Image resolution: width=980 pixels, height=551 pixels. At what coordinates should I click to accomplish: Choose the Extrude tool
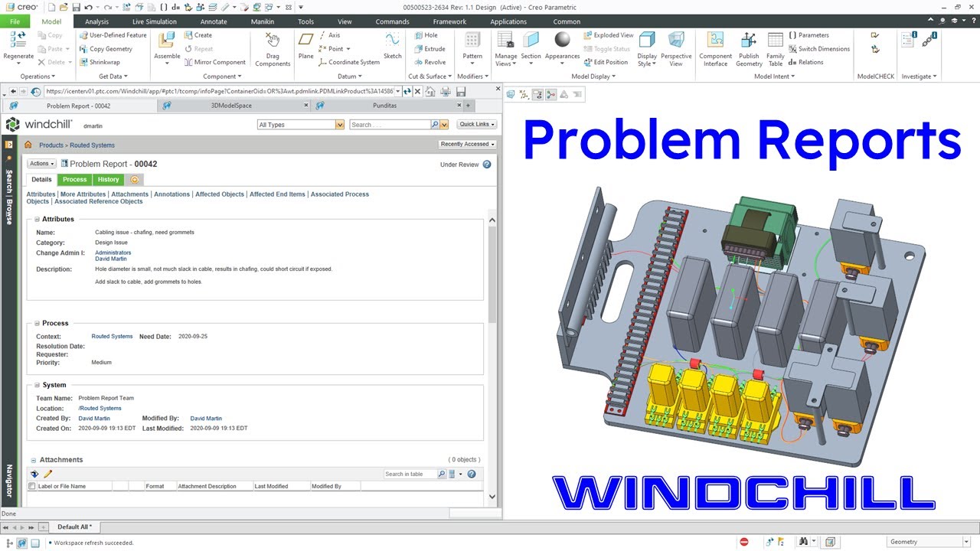coord(429,49)
